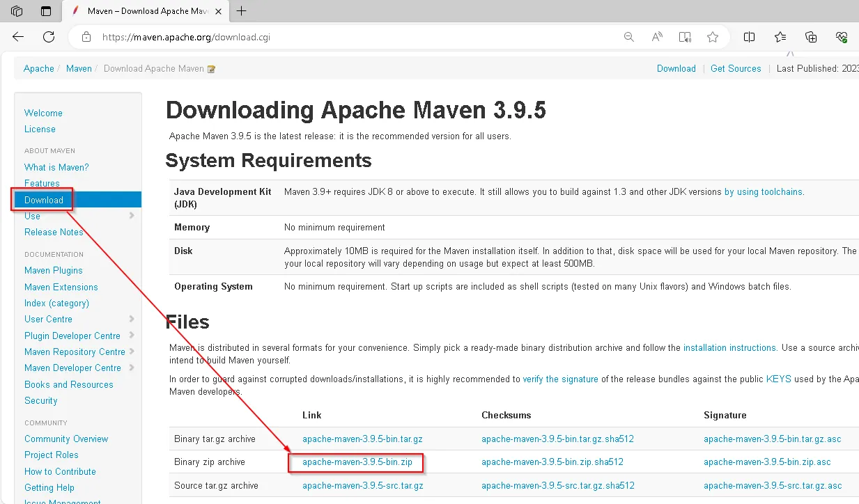This screenshot has height=504, width=859.
Task: Start Read aloud for the page
Action: pos(656,37)
